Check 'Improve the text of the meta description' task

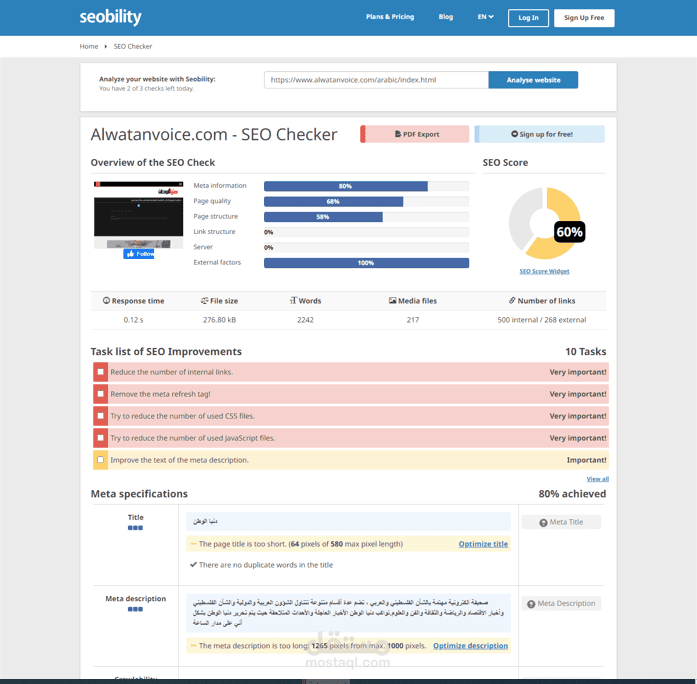(100, 460)
